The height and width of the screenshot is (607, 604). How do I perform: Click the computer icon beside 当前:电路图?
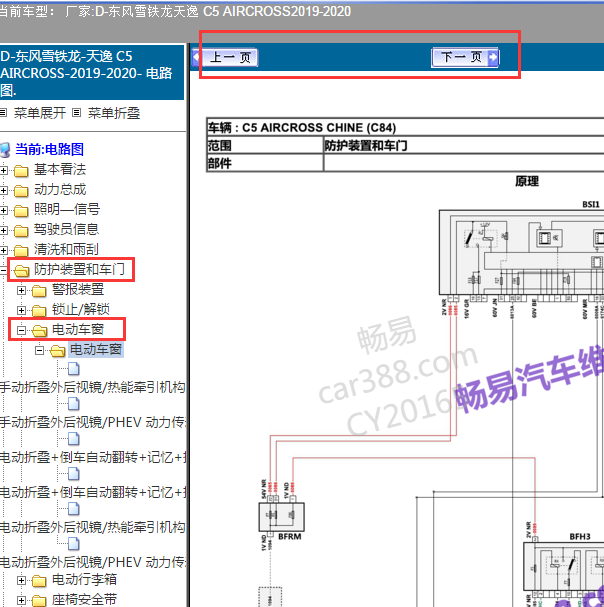5,150
